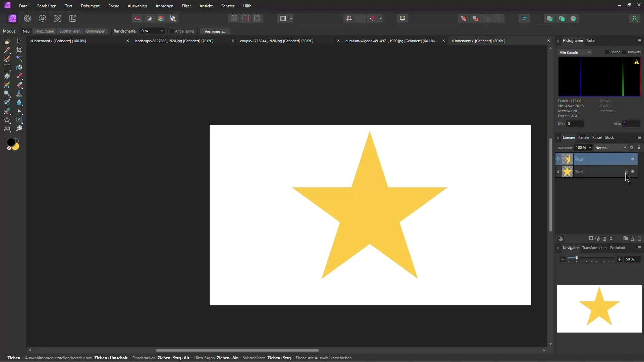Add a mask layer icon
The width and height of the screenshot is (644, 362).
[591, 238]
